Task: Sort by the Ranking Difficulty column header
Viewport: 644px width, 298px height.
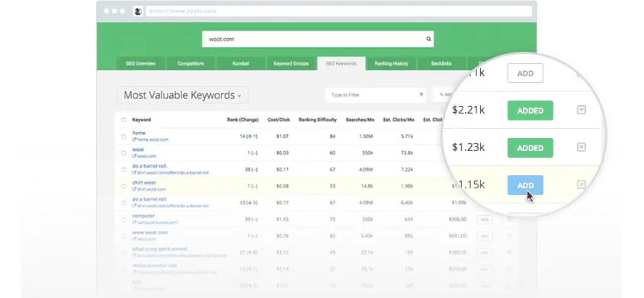Action: tap(317, 120)
